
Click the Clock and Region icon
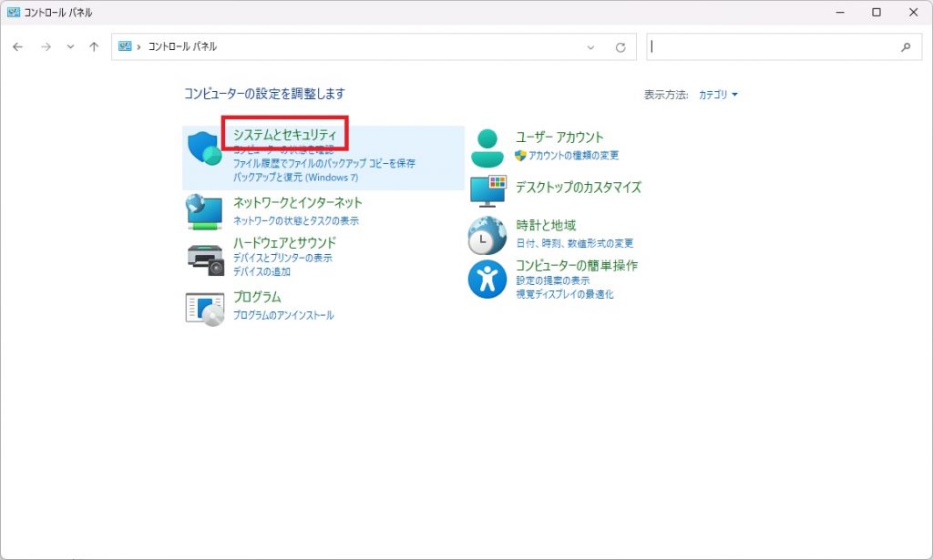pos(487,235)
